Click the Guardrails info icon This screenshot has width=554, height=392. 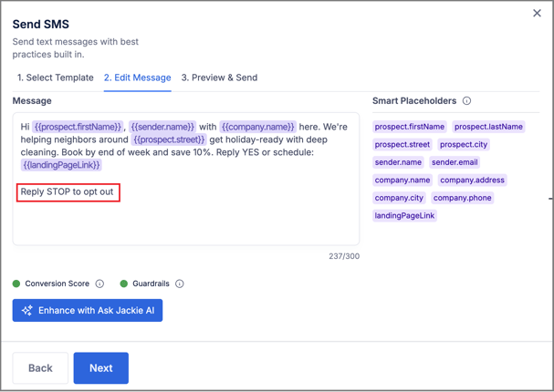(x=180, y=284)
